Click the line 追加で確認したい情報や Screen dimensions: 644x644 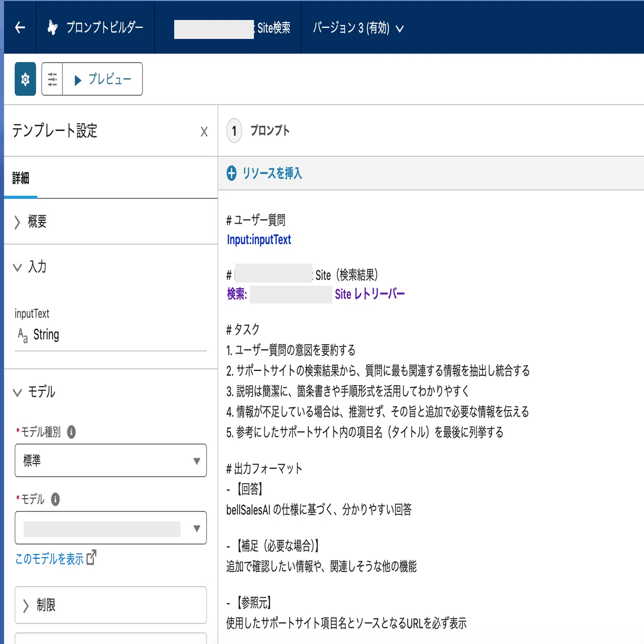tap(321, 567)
